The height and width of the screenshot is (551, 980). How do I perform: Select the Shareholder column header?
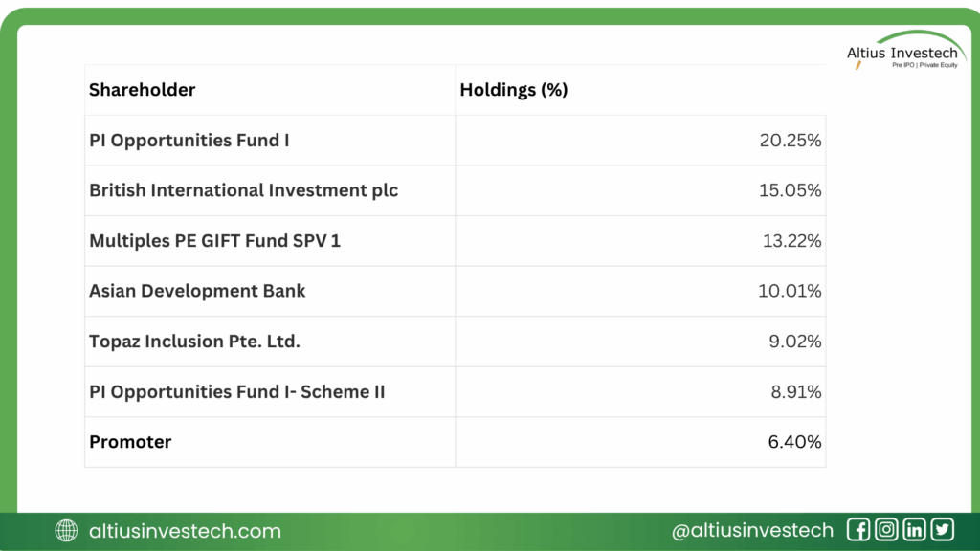click(x=143, y=90)
